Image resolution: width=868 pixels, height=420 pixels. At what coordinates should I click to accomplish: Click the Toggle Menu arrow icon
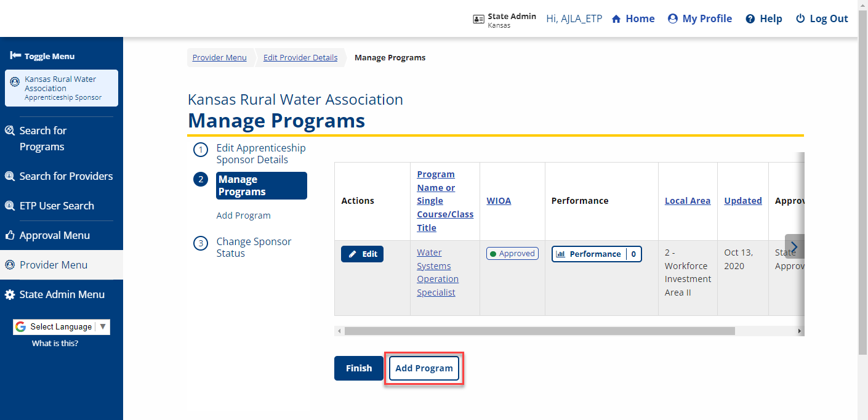pos(15,56)
